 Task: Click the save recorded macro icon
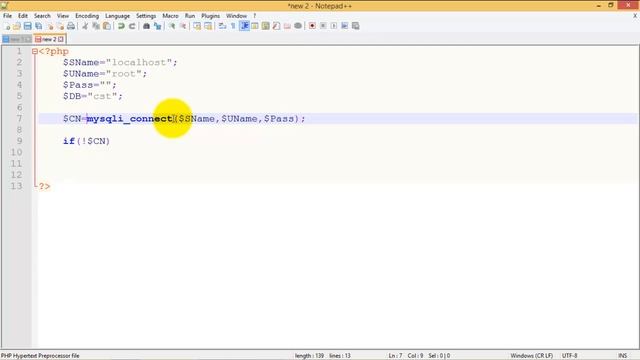tap(356, 26)
